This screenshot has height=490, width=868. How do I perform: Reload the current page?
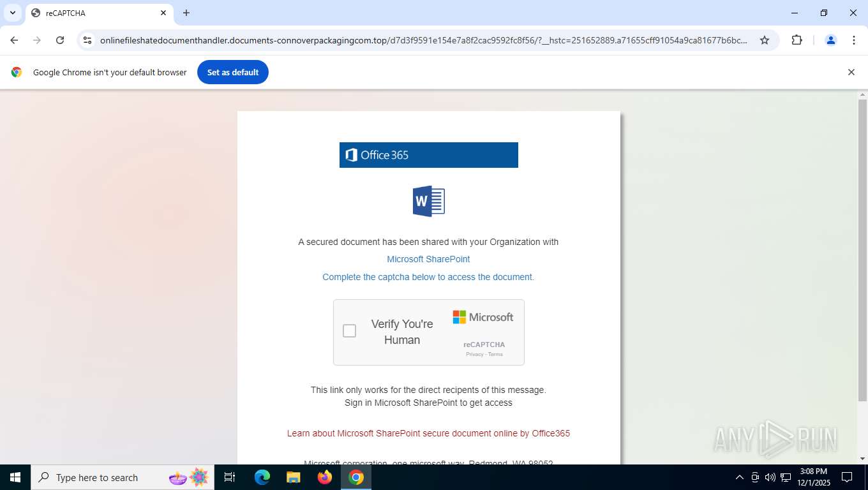60,40
